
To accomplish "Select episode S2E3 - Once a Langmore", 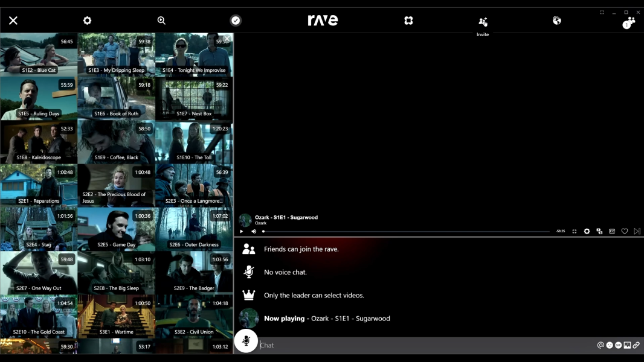I will click(x=194, y=186).
